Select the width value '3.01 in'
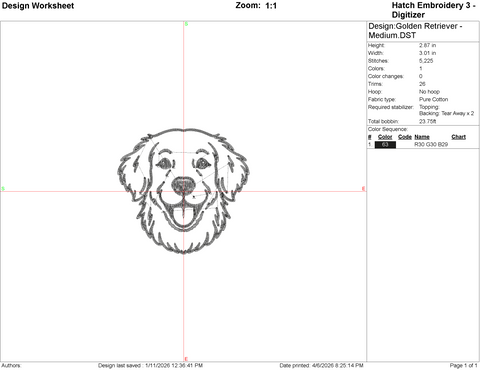This screenshot has width=480, height=370. pos(428,53)
